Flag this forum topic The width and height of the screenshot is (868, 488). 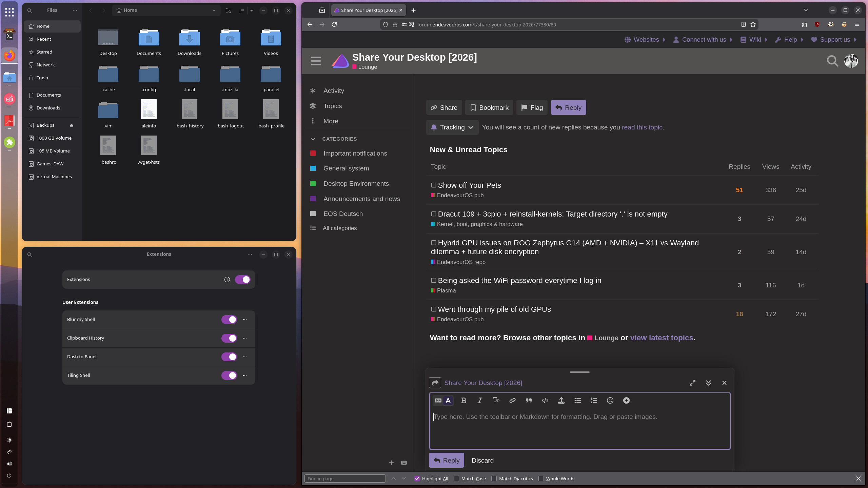(x=532, y=107)
